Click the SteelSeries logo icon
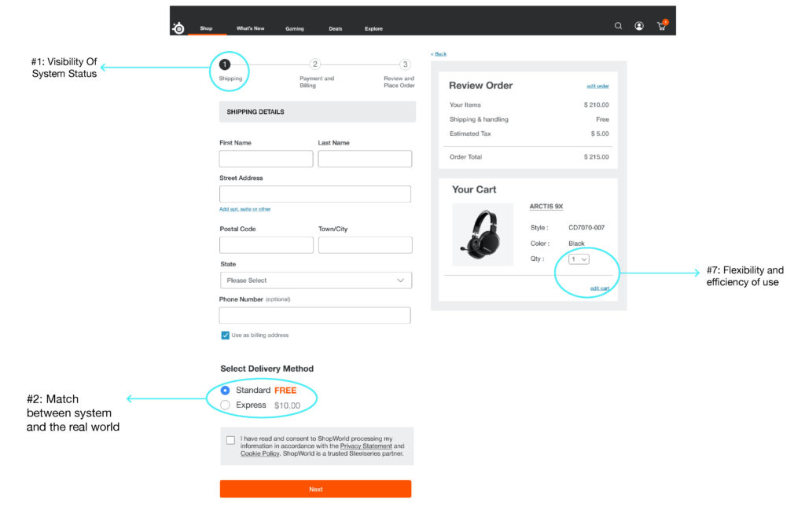 pyautogui.click(x=178, y=28)
